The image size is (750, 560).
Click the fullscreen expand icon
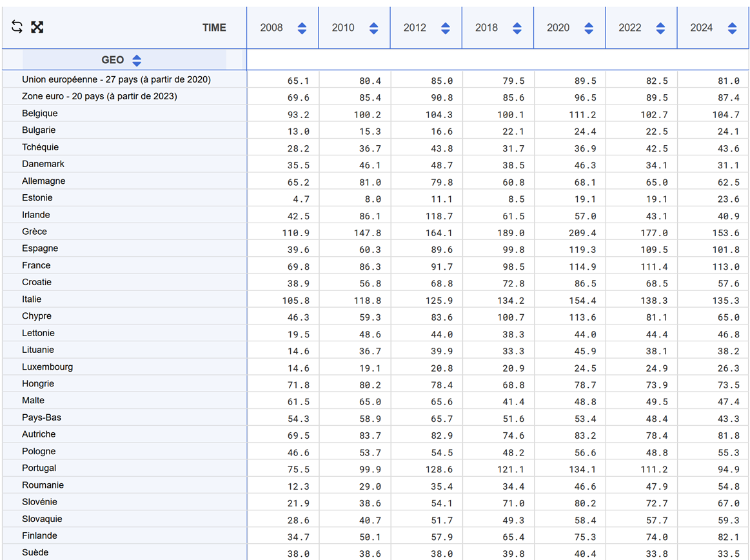(x=37, y=27)
